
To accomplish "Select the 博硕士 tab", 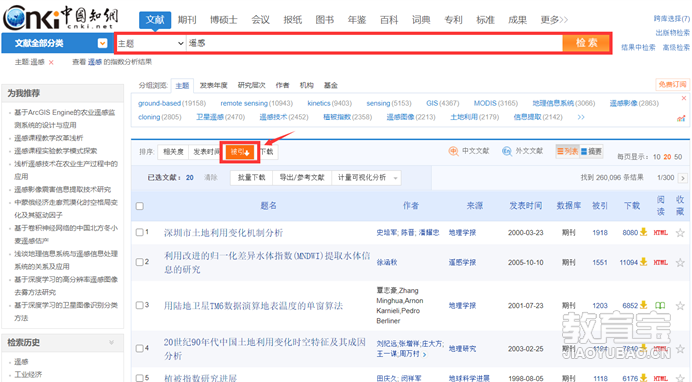I will (224, 20).
